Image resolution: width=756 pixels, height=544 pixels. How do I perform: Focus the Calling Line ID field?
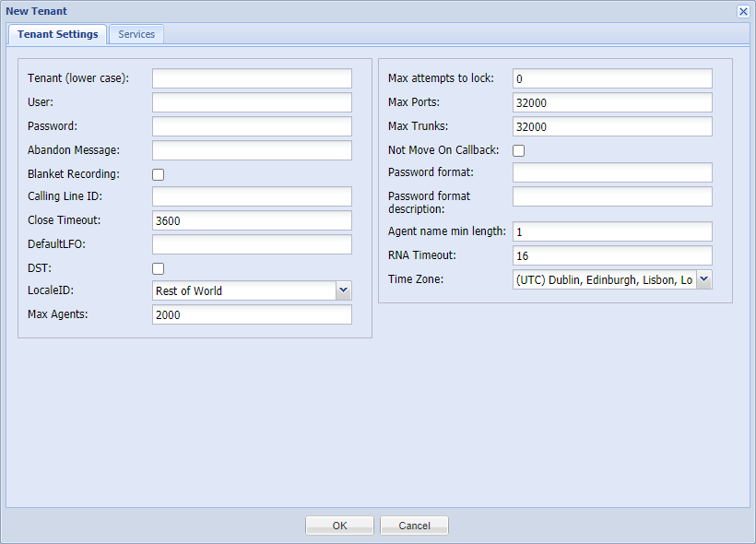point(253,196)
